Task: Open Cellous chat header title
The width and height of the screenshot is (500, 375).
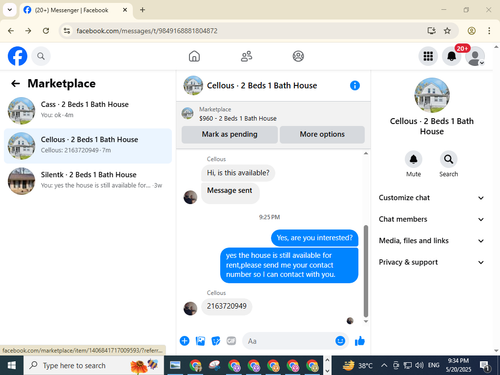Action: pyautogui.click(x=262, y=86)
